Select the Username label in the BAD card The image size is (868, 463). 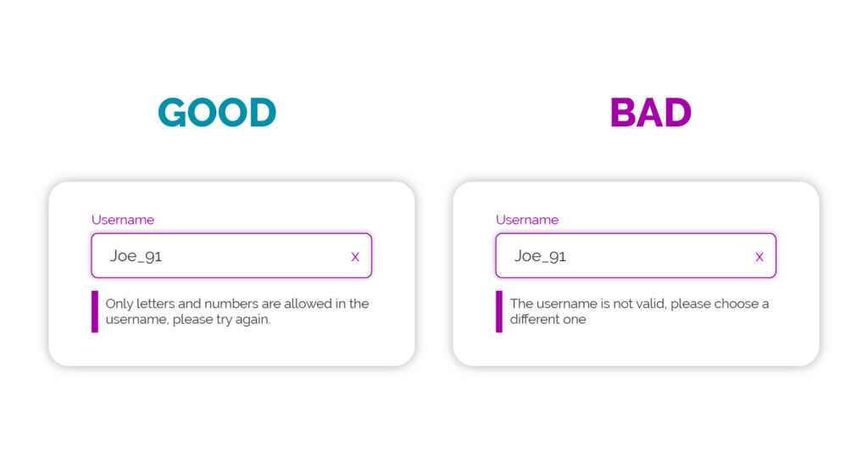coord(527,220)
